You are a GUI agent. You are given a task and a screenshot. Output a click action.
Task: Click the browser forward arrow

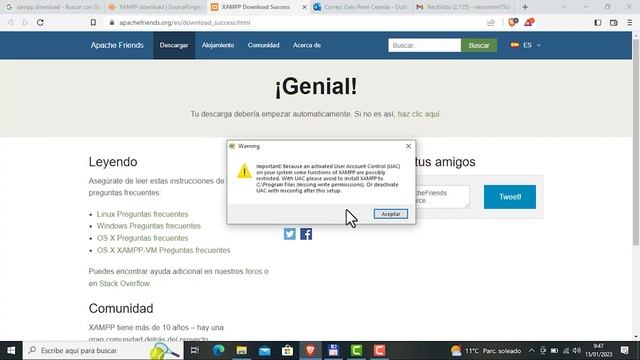[25, 22]
